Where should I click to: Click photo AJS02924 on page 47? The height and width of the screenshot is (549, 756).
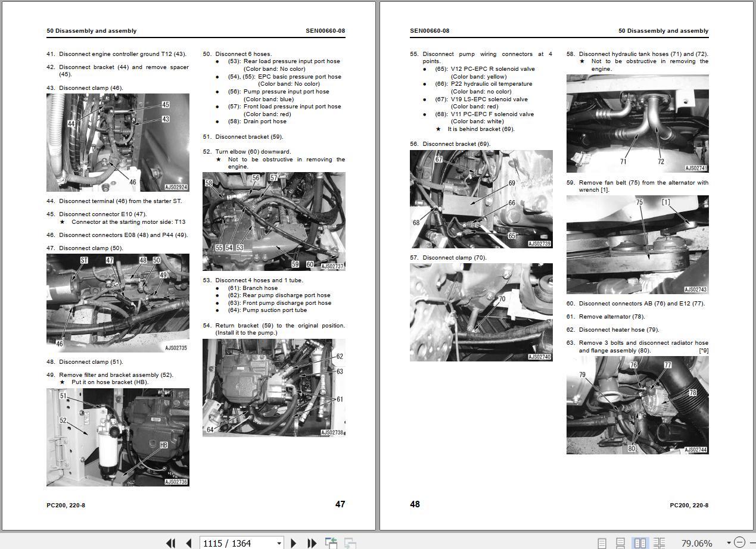click(118, 142)
